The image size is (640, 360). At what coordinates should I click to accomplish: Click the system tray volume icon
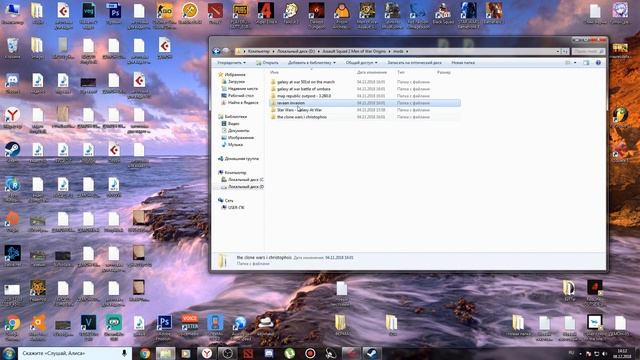click(x=604, y=353)
